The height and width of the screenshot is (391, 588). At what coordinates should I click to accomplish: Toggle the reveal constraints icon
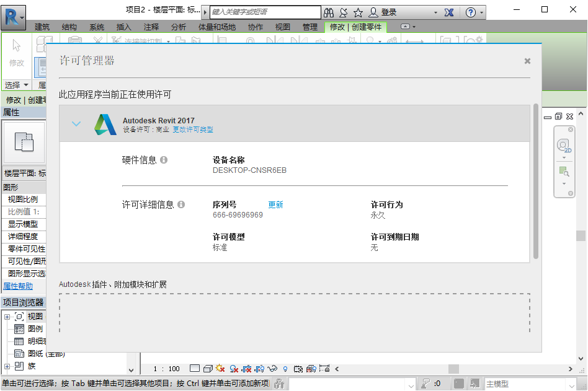click(324, 369)
